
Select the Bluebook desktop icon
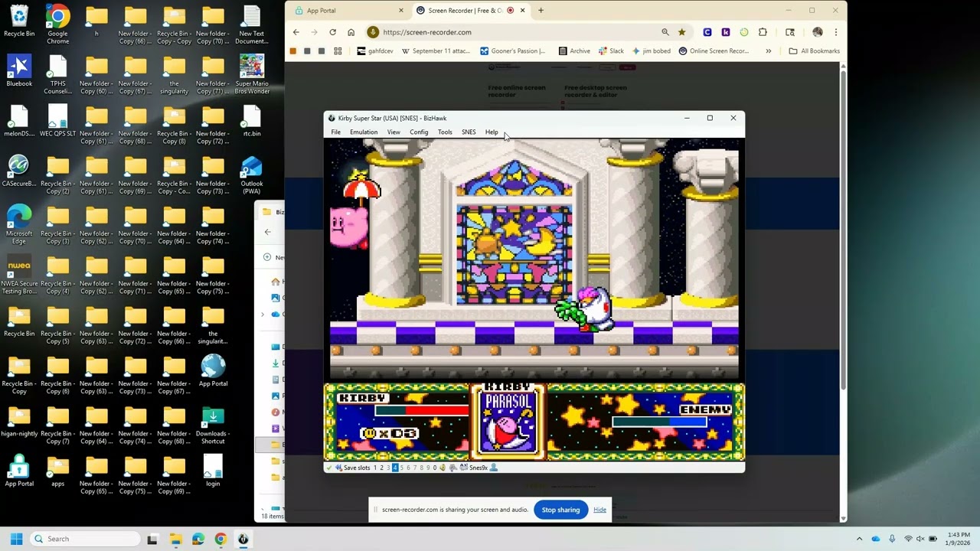pyautogui.click(x=19, y=71)
